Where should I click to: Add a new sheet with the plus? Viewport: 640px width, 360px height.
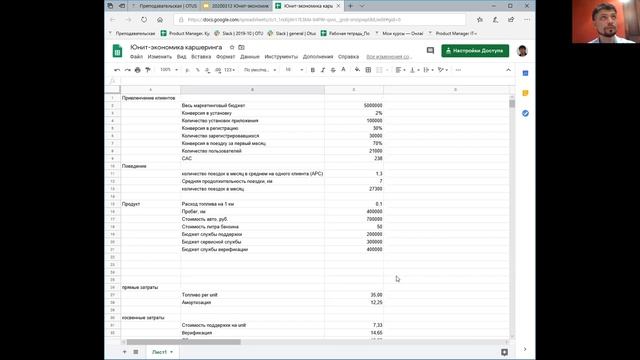click(x=124, y=352)
